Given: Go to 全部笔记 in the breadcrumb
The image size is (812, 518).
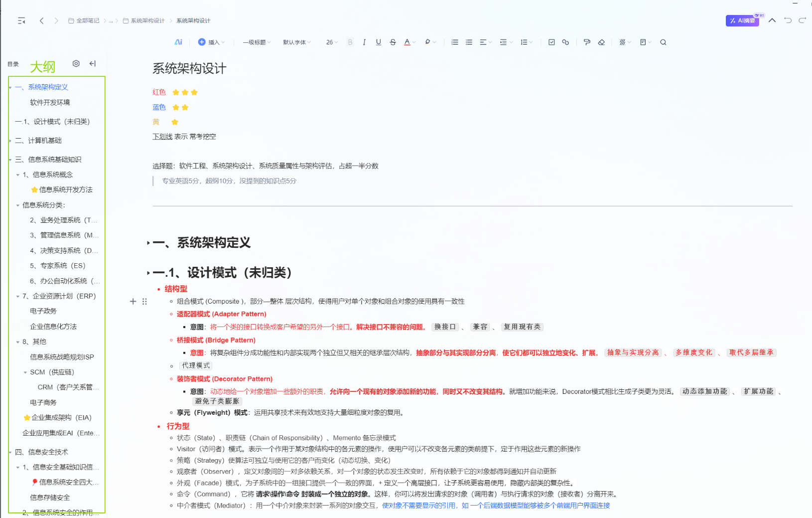Looking at the screenshot, I should pyautogui.click(x=84, y=20).
